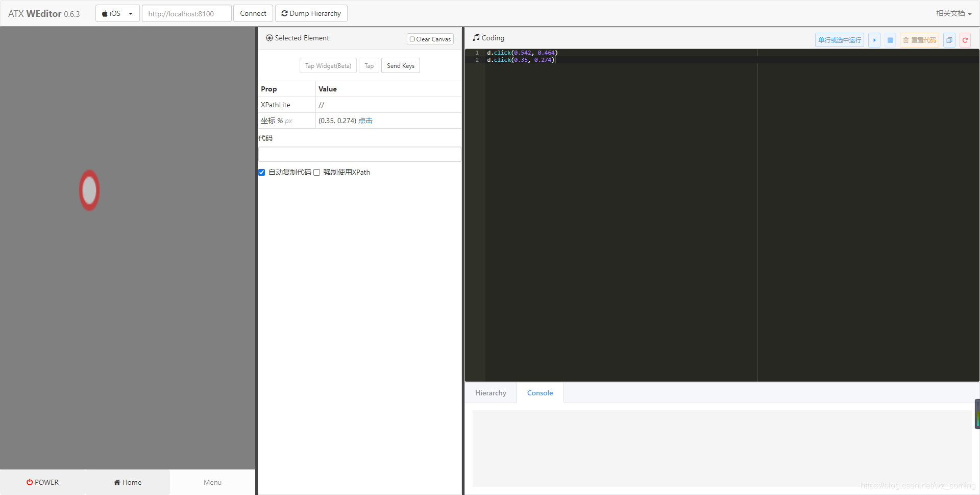Click the 坐标 % px property label

(277, 121)
